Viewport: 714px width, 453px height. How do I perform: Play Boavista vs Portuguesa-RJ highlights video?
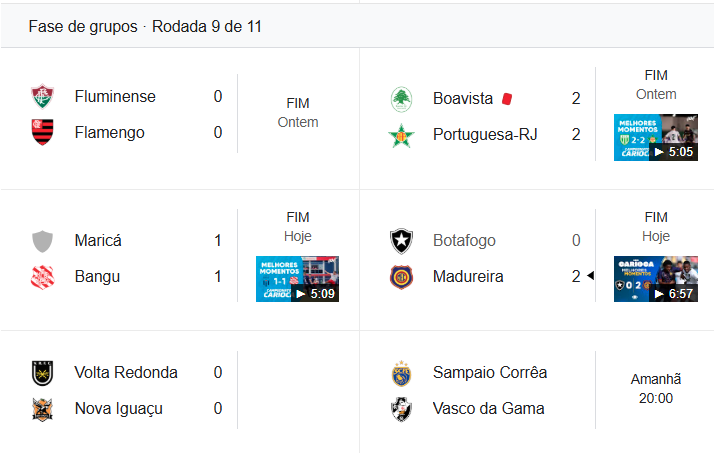(655, 137)
